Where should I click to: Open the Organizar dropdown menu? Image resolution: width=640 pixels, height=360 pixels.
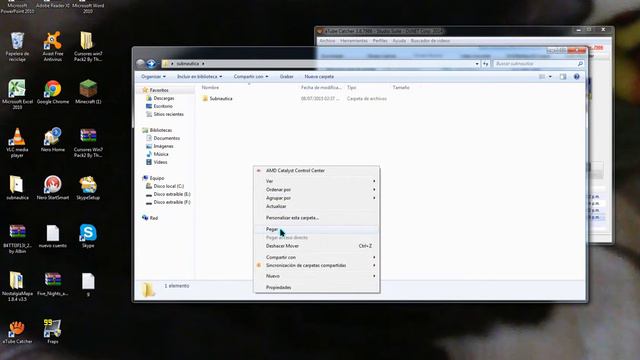click(153, 76)
